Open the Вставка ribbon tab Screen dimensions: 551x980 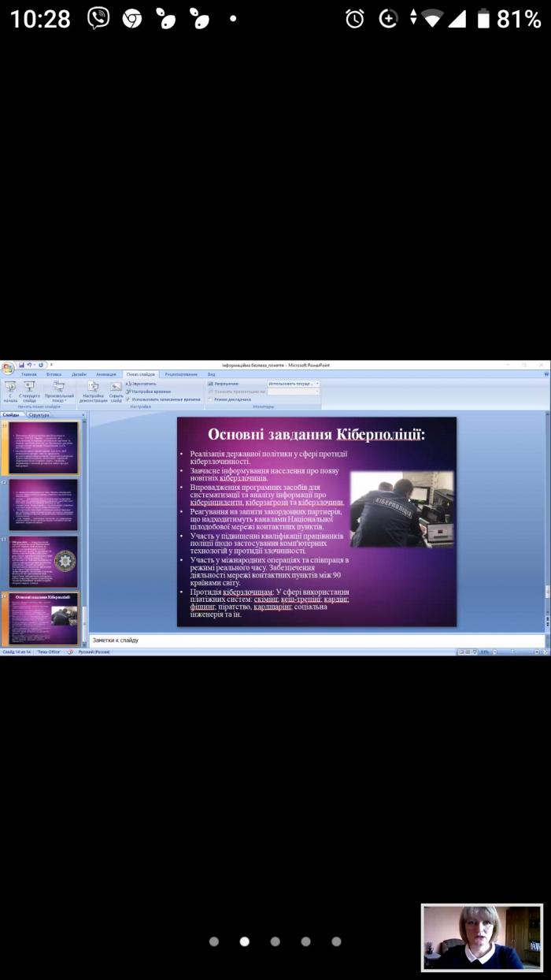pyautogui.click(x=54, y=374)
